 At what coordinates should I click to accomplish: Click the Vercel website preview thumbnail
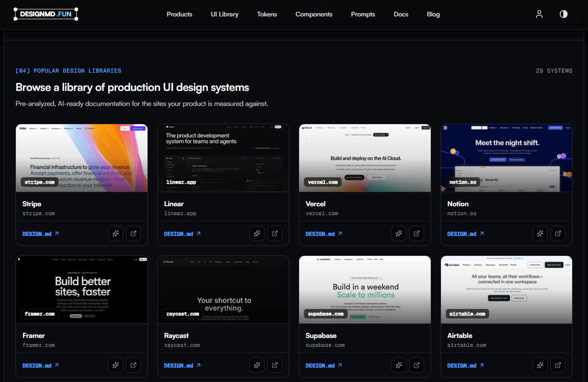(365, 158)
